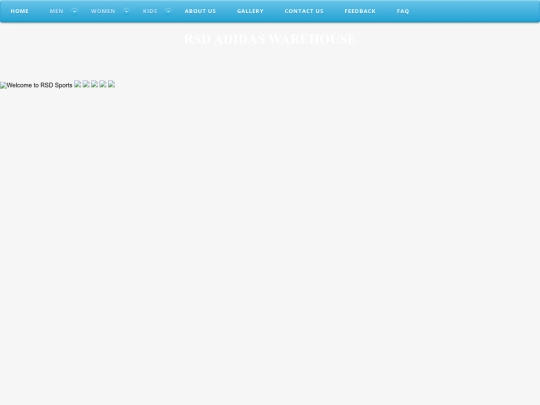The width and height of the screenshot is (540, 405).
Task: Click the RSD ADIDAS WAREHOUSE heading
Action: (270, 39)
